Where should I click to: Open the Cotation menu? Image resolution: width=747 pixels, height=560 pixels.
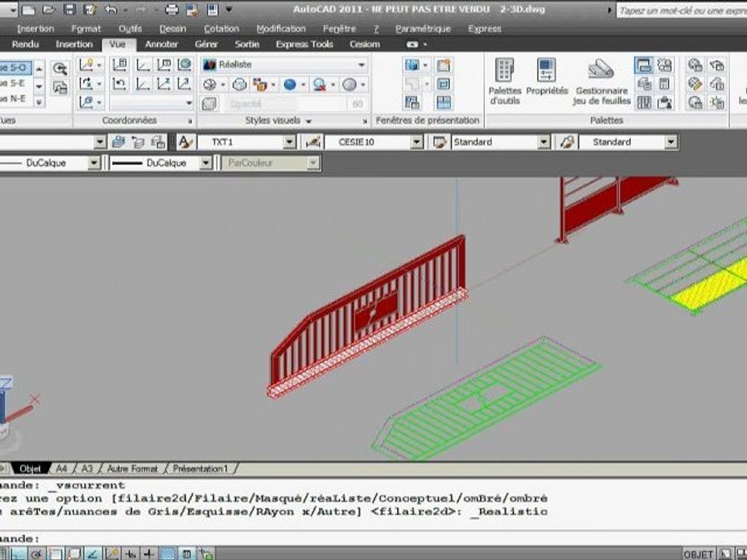pyautogui.click(x=222, y=29)
